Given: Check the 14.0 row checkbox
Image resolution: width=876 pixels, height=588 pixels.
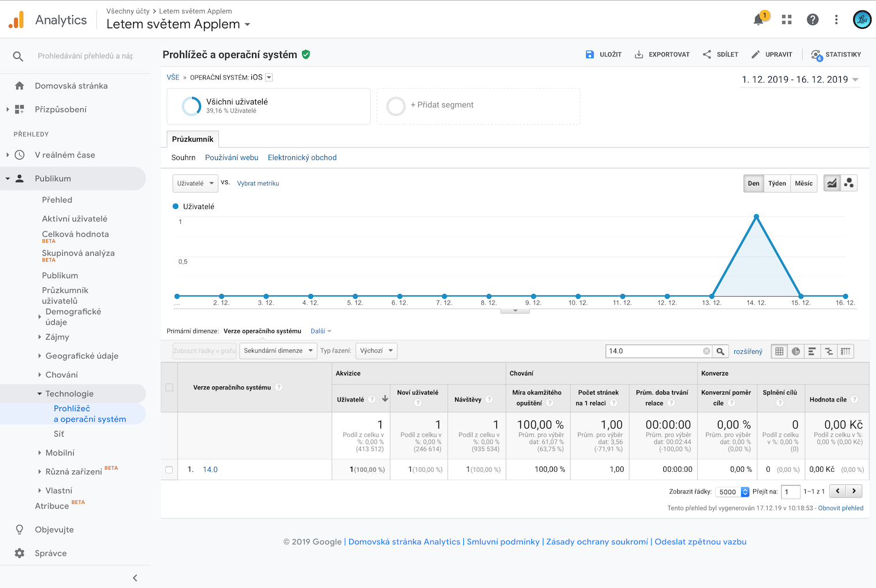Looking at the screenshot, I should point(169,470).
